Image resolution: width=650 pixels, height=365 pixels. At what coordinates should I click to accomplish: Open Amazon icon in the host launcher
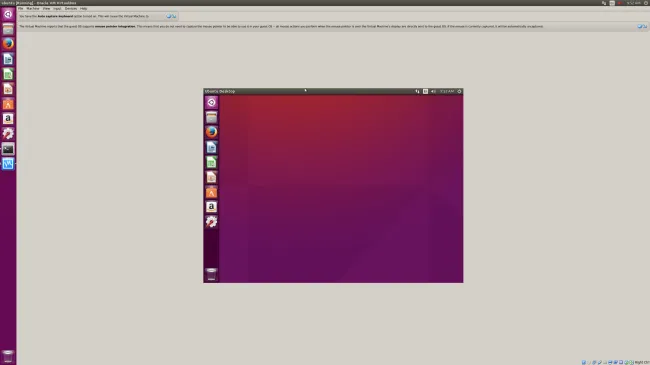8,119
